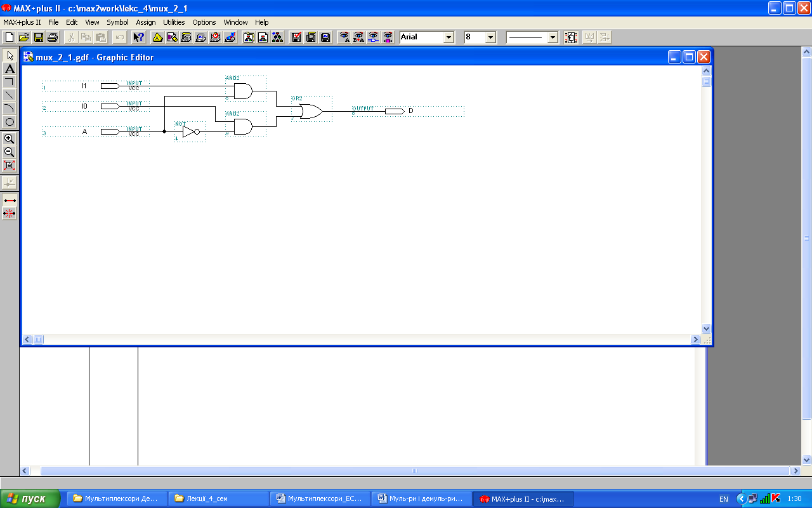Open the Help menu

click(262, 22)
